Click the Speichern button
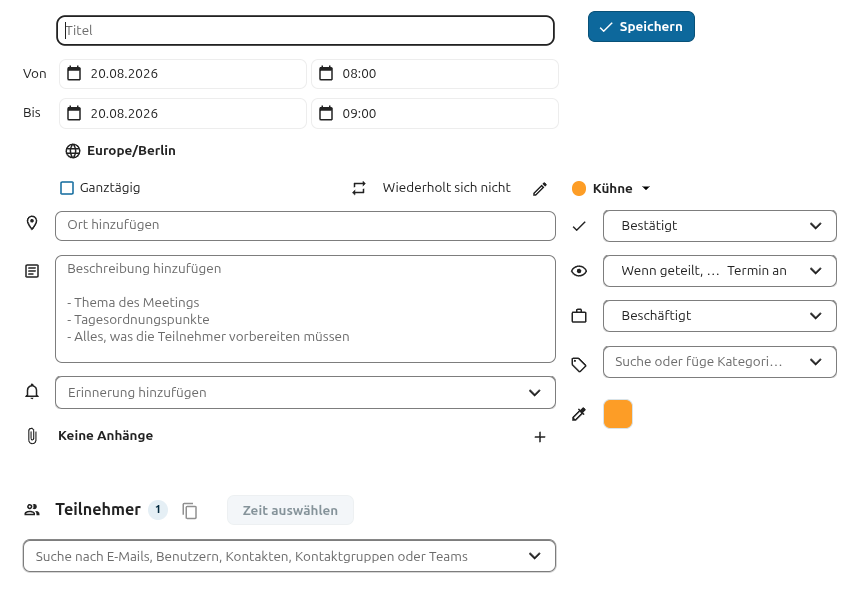857x596 pixels. tap(641, 27)
